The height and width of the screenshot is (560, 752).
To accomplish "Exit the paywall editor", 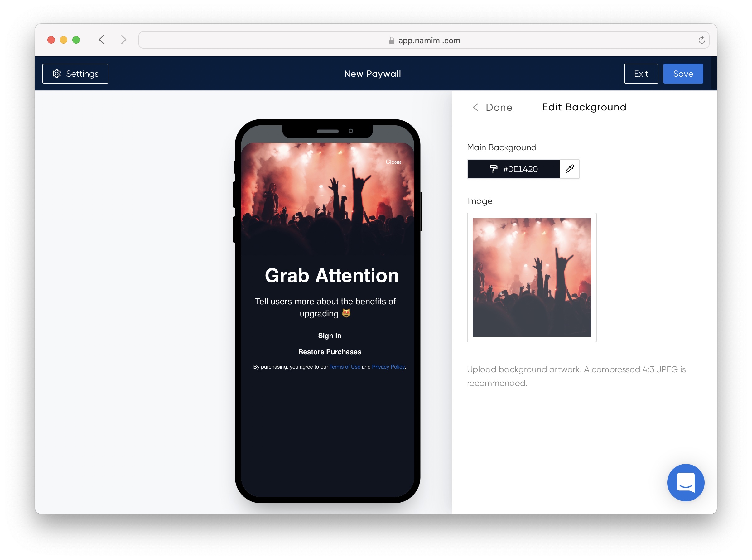I will 640,74.
